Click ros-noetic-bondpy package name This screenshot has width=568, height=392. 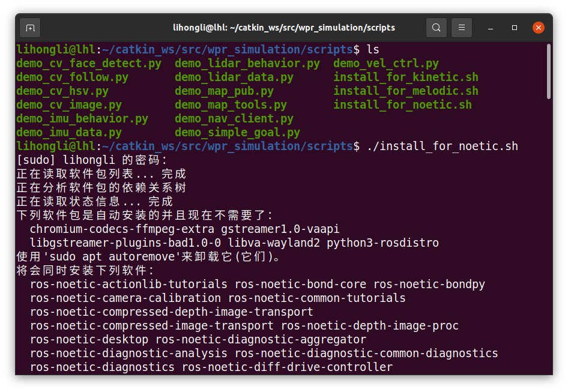tap(429, 284)
